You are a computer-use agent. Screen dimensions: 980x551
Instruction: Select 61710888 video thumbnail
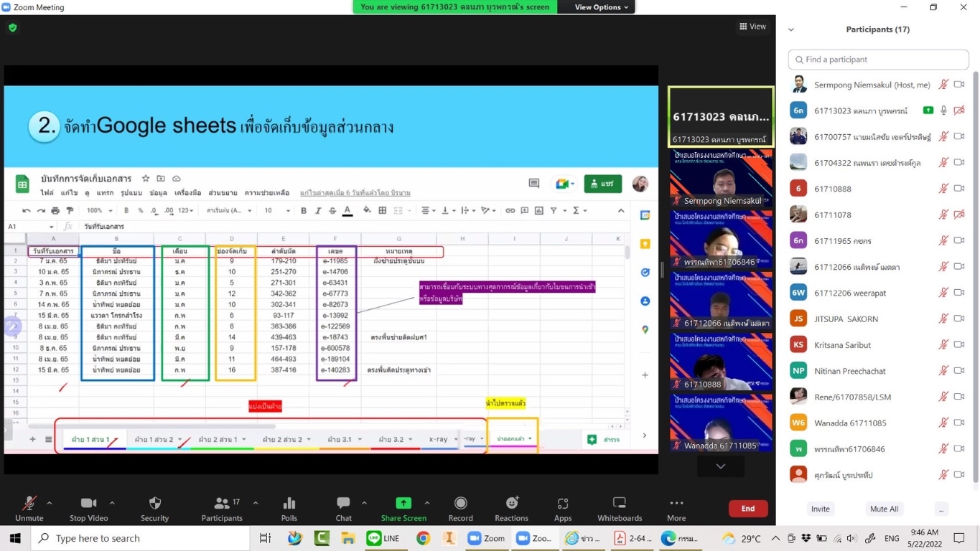point(721,362)
